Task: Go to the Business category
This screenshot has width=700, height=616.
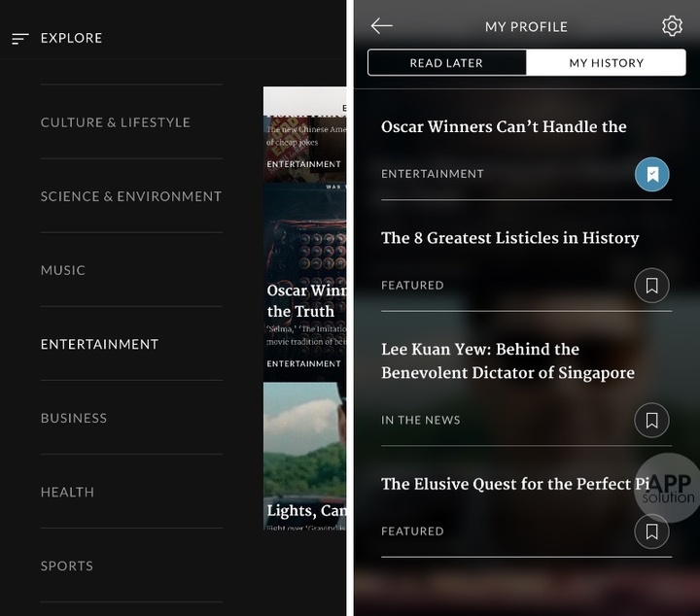Action: pos(74,418)
